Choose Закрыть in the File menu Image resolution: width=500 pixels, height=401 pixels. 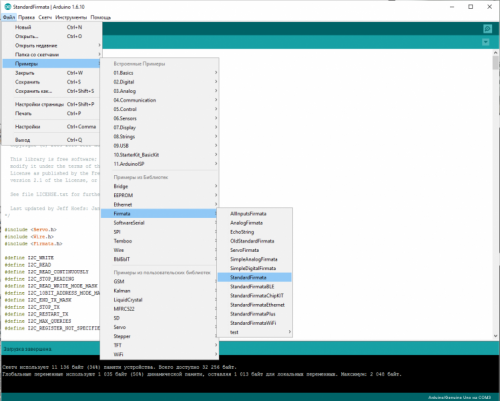(x=51, y=73)
